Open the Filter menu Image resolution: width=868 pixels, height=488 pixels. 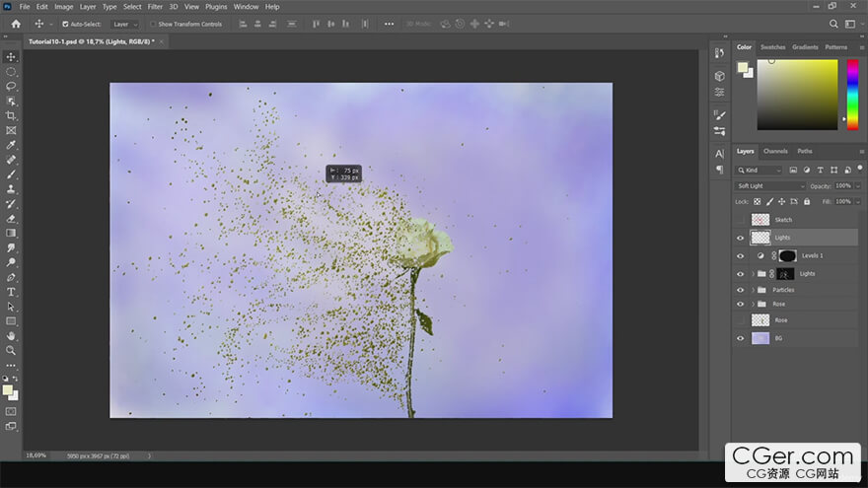click(155, 7)
